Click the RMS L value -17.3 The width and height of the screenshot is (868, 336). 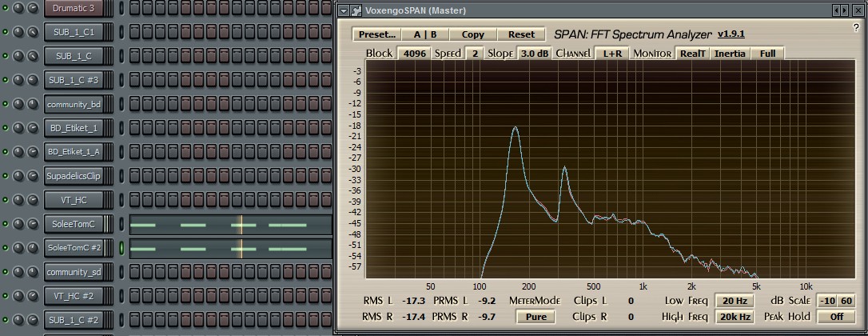pyautogui.click(x=413, y=301)
